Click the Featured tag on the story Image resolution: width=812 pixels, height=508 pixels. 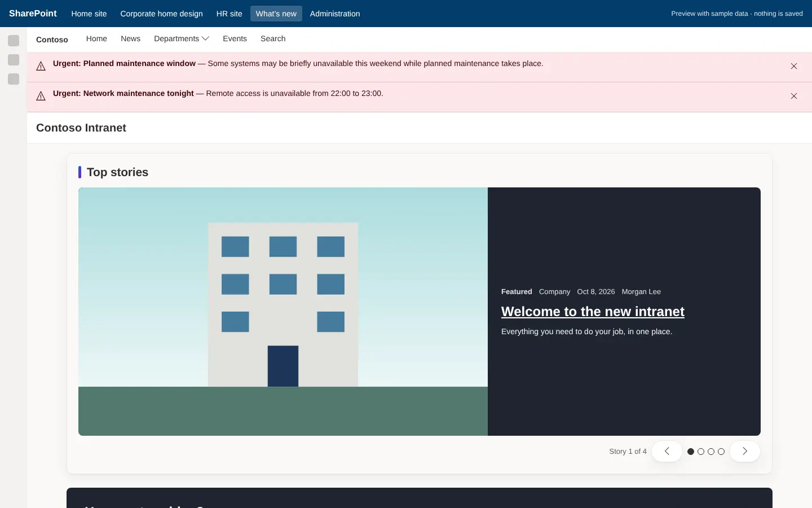click(x=517, y=292)
